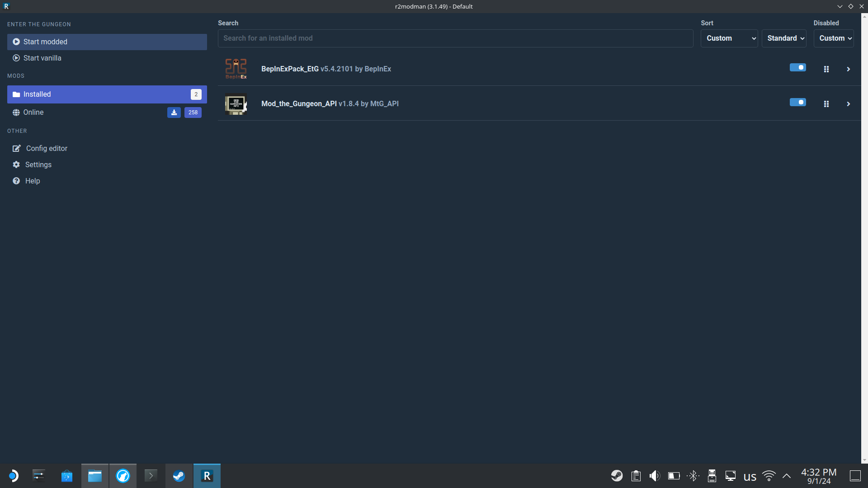The image size is (868, 488).
Task: Click the installed mods count badge 2
Action: (x=196, y=94)
